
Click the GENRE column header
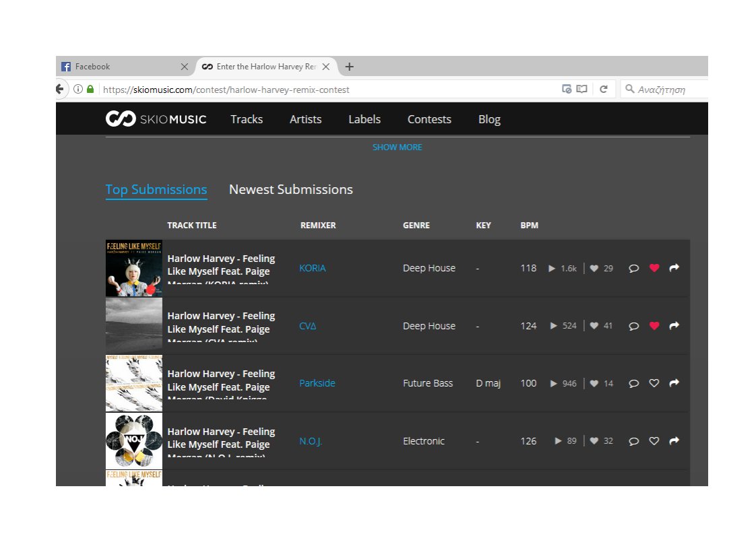click(x=416, y=225)
